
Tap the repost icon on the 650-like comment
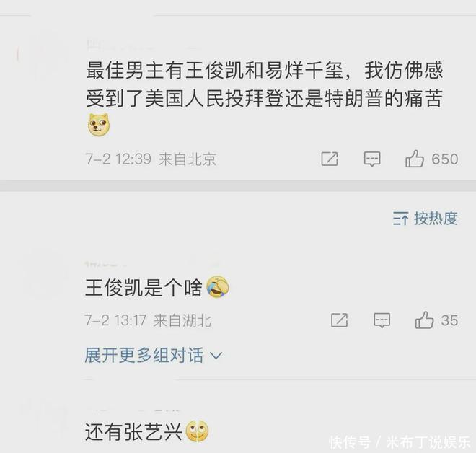[x=330, y=159]
